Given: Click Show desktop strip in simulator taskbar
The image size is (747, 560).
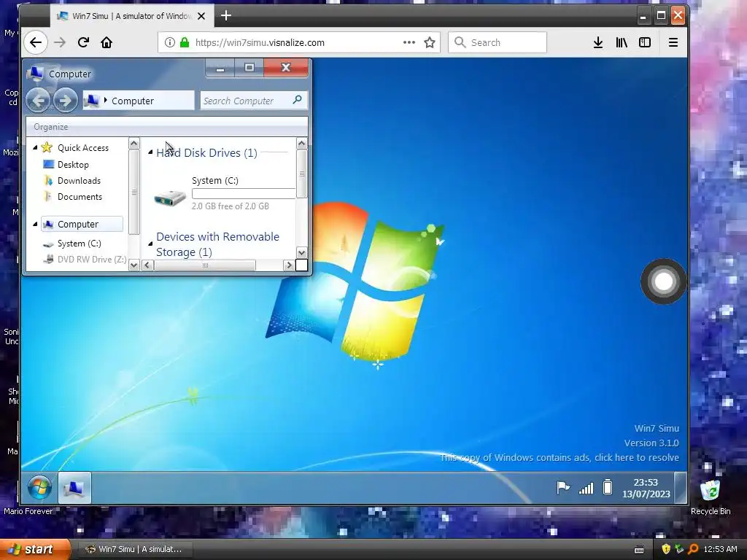Looking at the screenshot, I should pos(681,488).
